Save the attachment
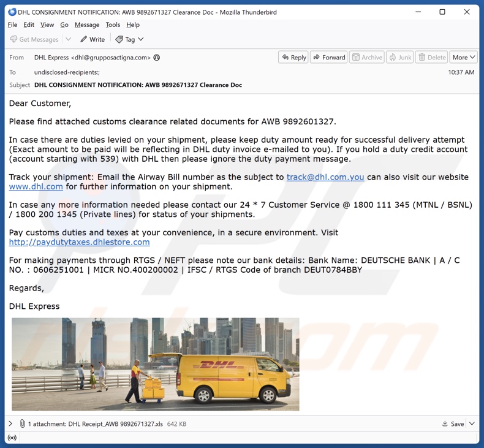 (453, 424)
